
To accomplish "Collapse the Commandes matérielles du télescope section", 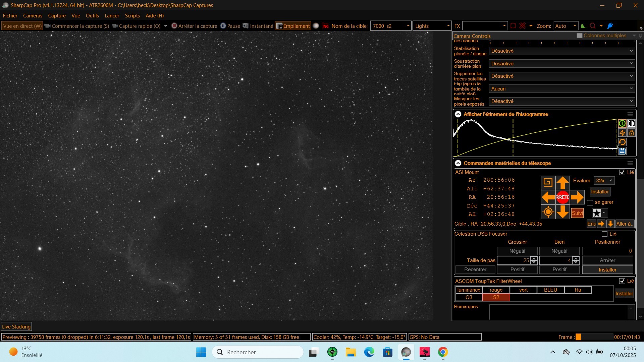I will (x=458, y=163).
